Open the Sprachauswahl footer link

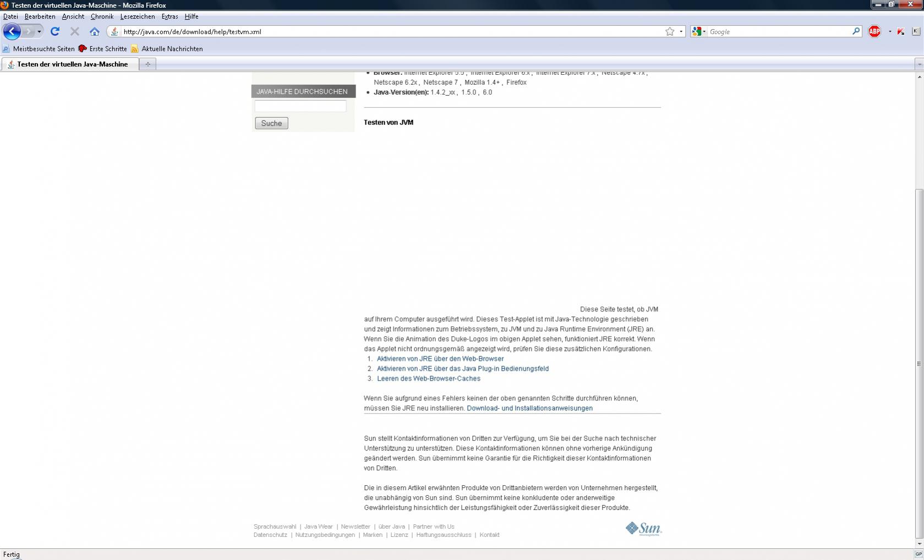pyautogui.click(x=275, y=526)
